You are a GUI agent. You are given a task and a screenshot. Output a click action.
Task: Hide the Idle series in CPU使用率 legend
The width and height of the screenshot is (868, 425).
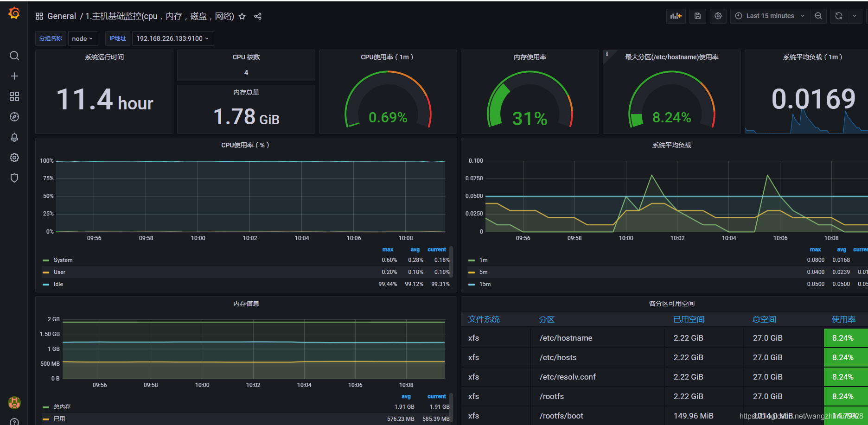[x=58, y=284]
